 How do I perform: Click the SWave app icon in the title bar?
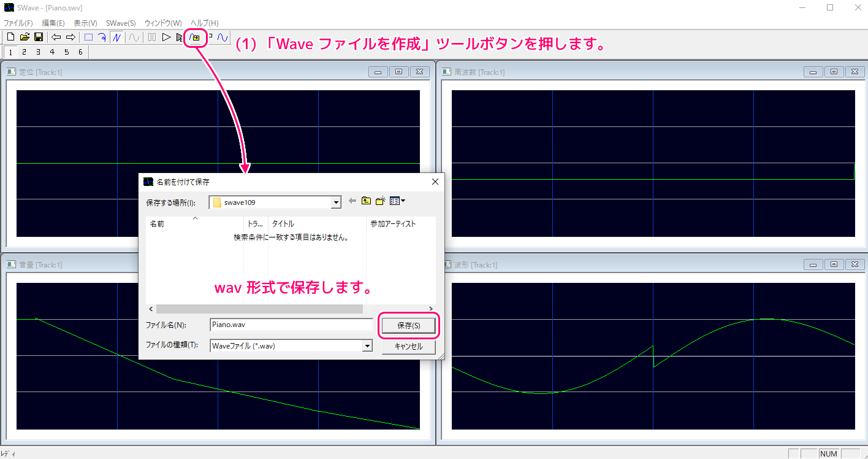[x=9, y=8]
